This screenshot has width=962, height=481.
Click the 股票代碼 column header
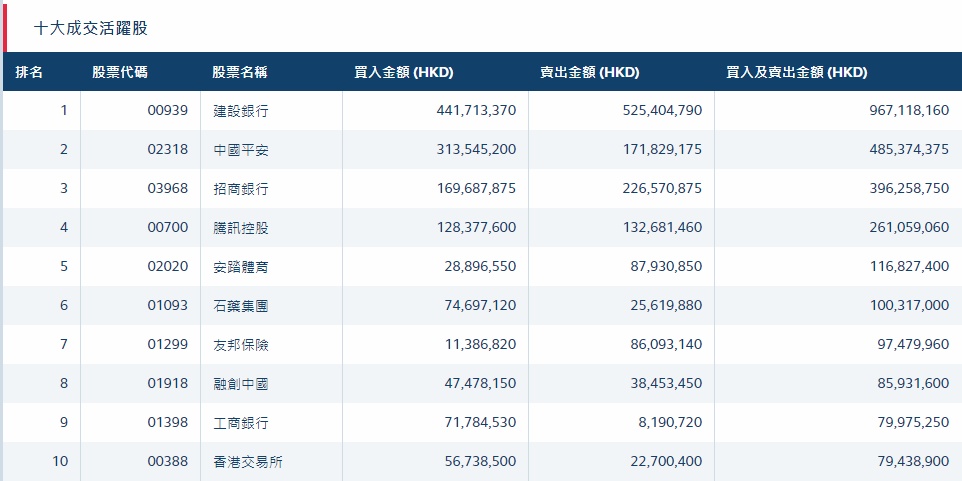tap(120, 73)
